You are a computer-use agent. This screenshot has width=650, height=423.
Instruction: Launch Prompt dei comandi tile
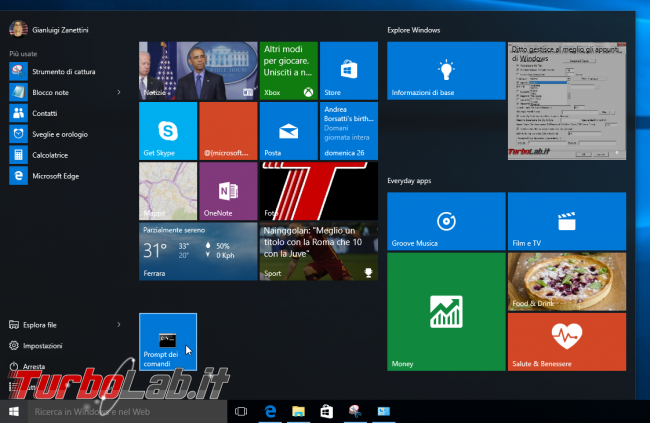(168, 342)
